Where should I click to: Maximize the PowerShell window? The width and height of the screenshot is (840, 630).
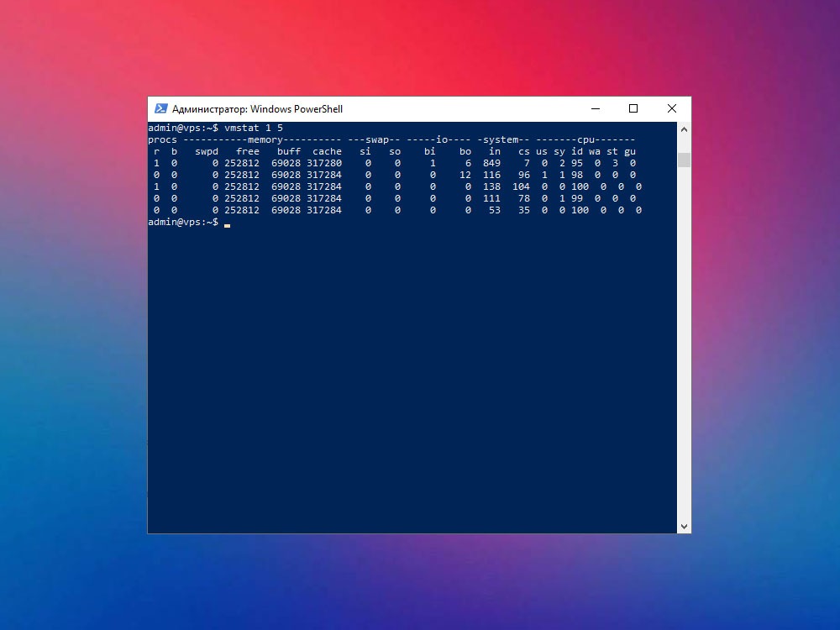click(633, 108)
